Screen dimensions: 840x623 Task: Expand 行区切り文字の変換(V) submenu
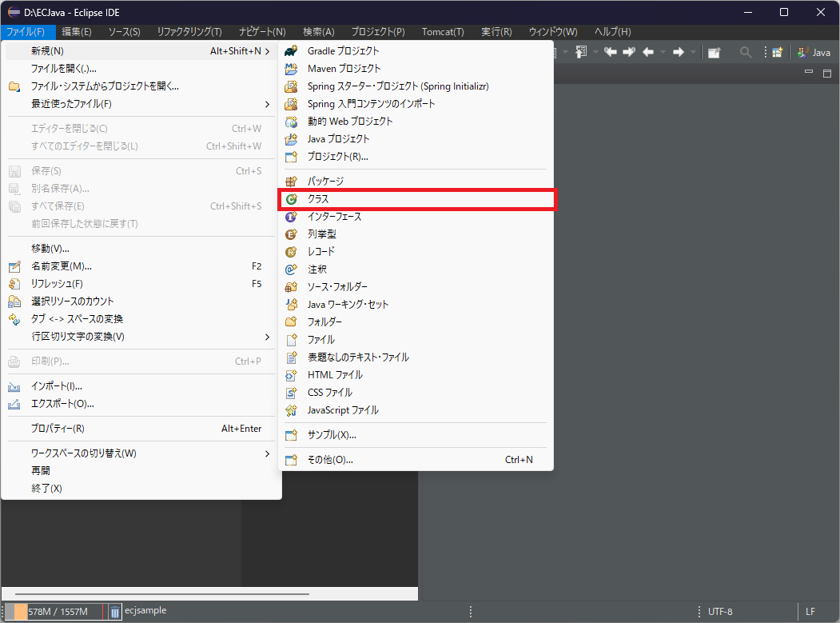[x=141, y=337]
